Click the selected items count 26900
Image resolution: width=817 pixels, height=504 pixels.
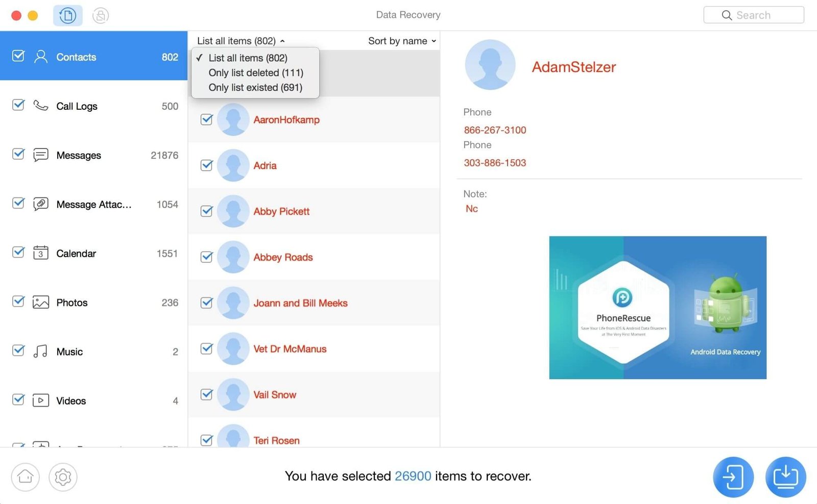tap(413, 476)
